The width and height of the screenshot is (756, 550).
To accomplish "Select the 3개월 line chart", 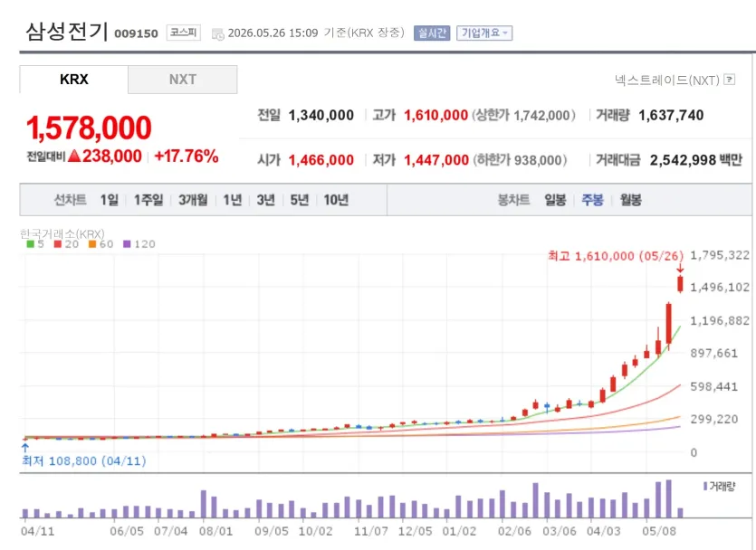I will (x=193, y=199).
